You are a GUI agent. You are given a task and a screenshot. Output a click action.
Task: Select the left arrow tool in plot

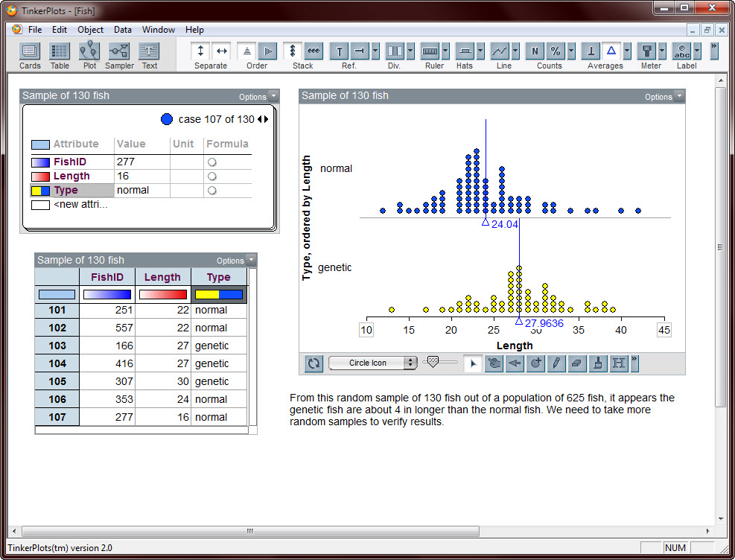(515, 363)
